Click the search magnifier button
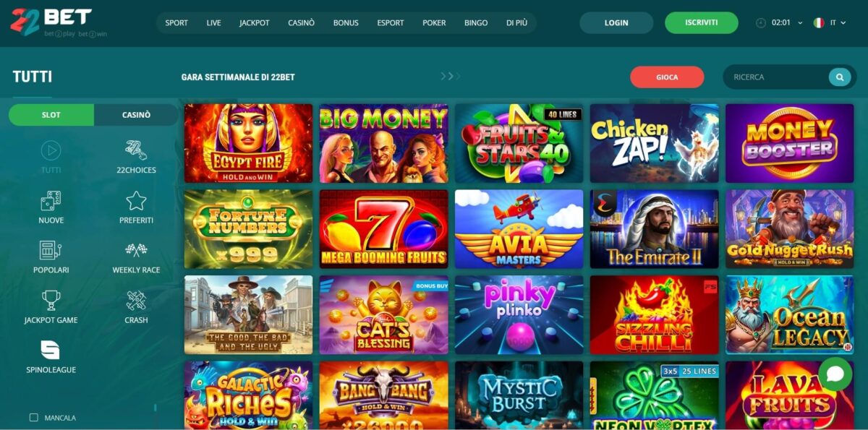 (x=840, y=77)
